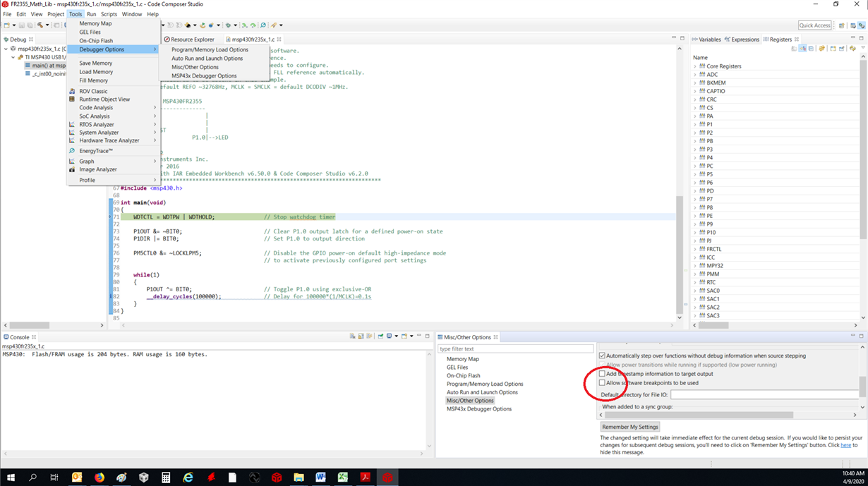Expand the FRCTL register group

[x=695, y=249]
